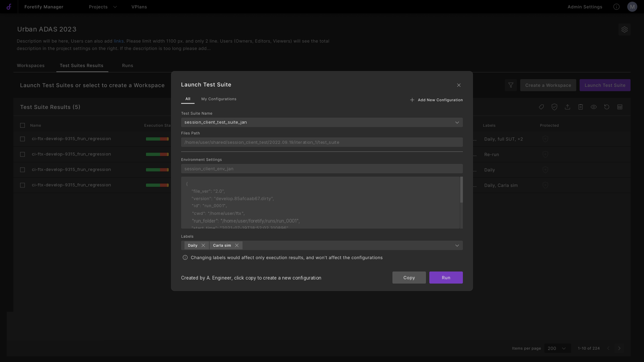Click the label tag icon in toolbar
The height and width of the screenshot is (362, 644).
click(x=541, y=107)
